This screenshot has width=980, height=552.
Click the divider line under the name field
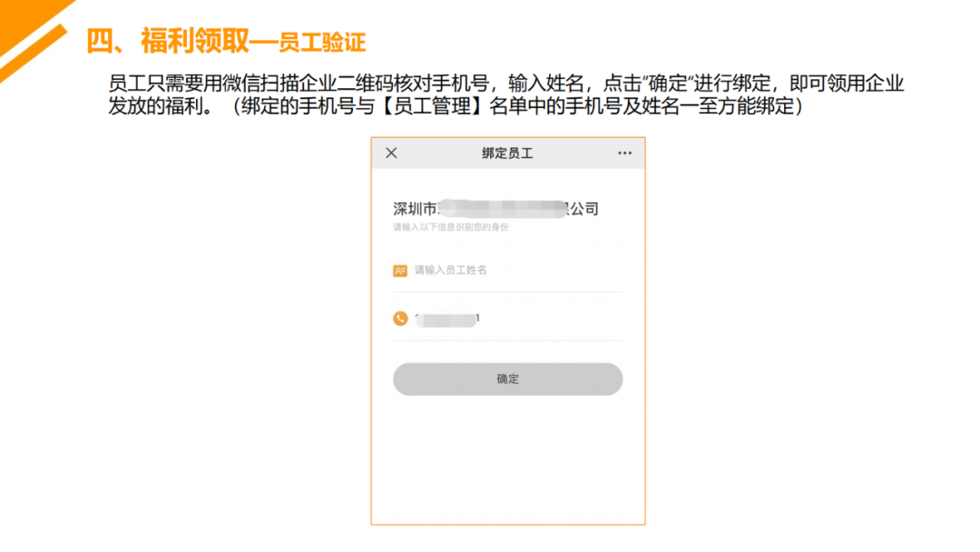[508, 292]
